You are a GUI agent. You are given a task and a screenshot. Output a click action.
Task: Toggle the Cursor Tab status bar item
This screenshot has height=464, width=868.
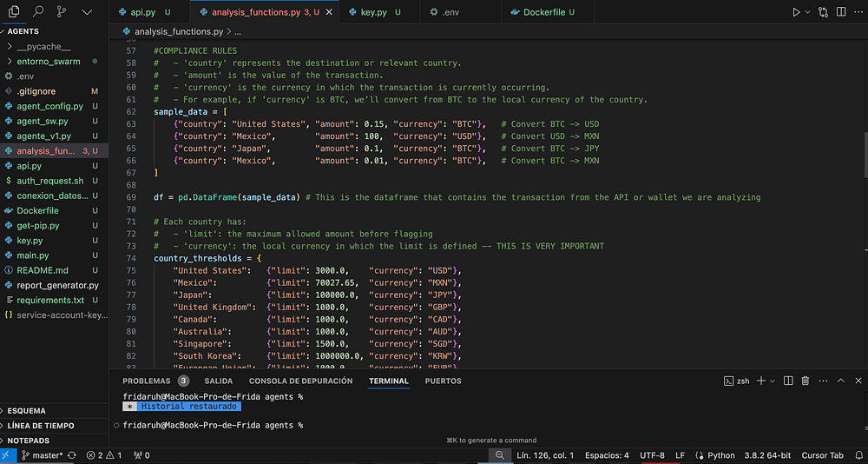[x=824, y=455]
